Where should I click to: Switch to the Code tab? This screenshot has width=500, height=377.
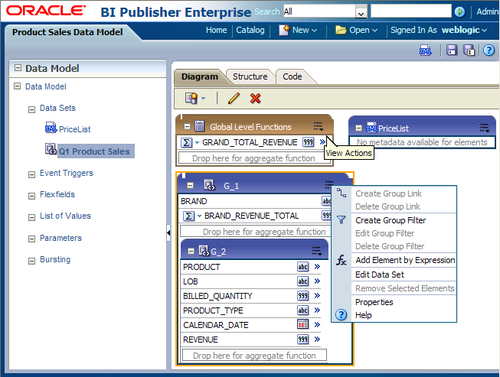[x=292, y=77]
